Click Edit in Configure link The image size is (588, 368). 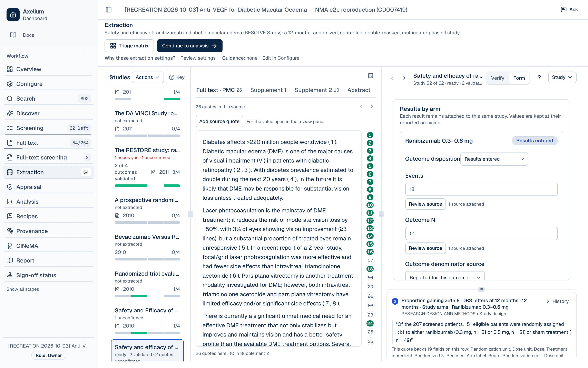(x=281, y=58)
